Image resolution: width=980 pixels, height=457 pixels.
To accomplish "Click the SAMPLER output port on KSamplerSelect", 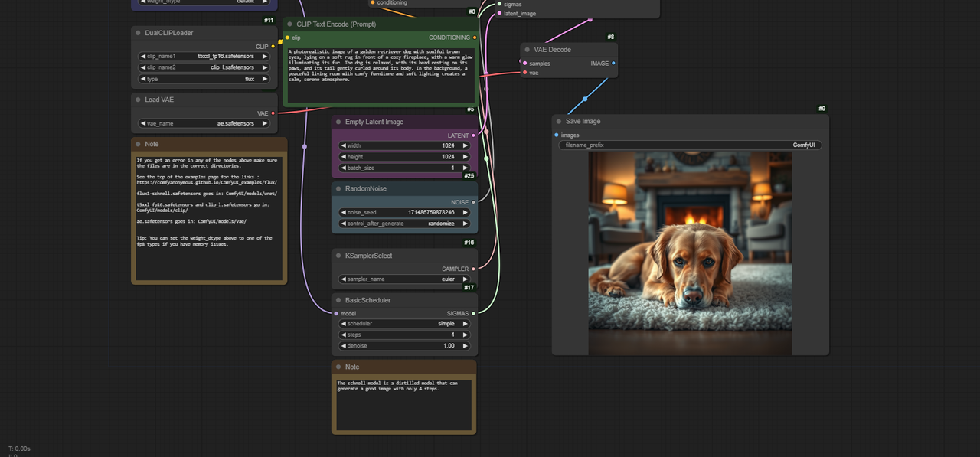I will pos(473,269).
